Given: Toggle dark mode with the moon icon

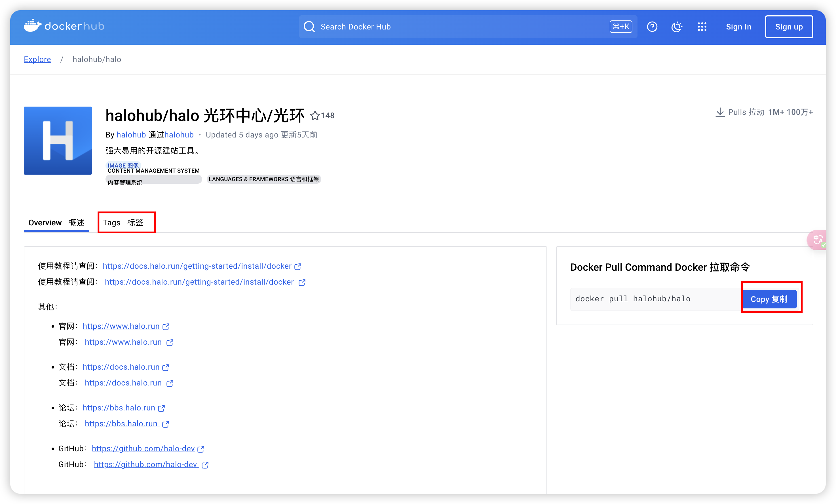Looking at the screenshot, I should [x=677, y=26].
